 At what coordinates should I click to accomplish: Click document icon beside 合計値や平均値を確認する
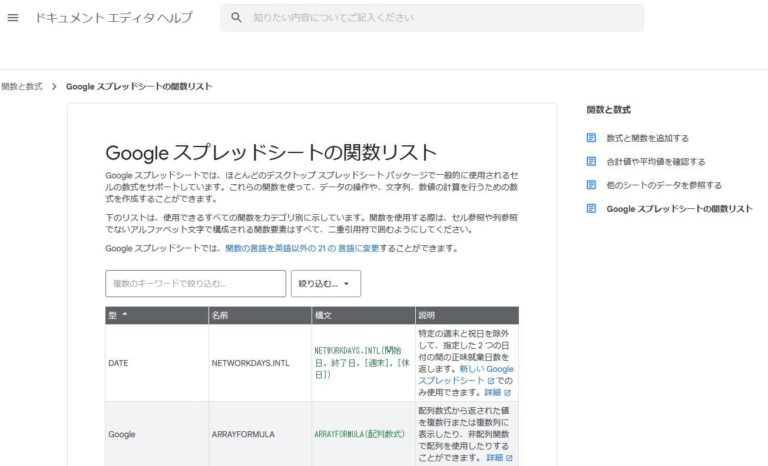[x=592, y=161]
